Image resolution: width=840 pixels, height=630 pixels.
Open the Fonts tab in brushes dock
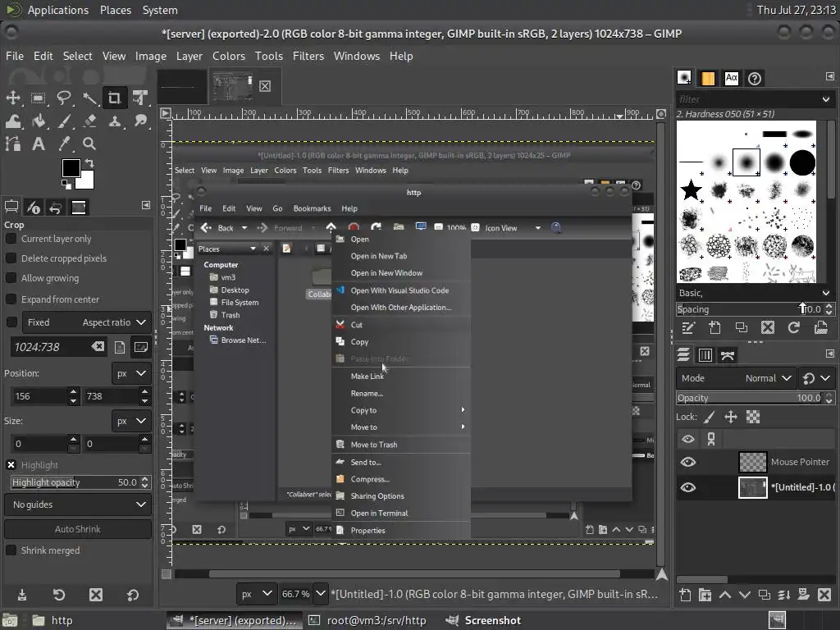click(731, 78)
